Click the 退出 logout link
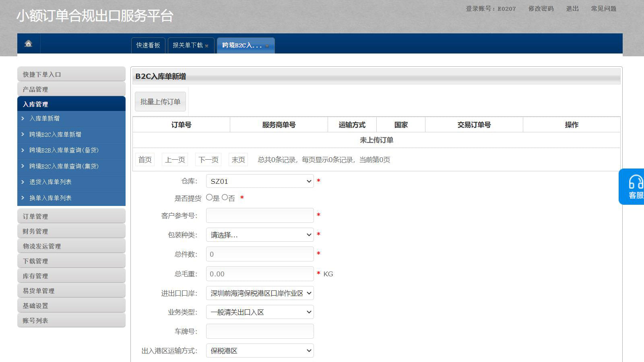Image resolution: width=644 pixels, height=362 pixels. [x=572, y=8]
